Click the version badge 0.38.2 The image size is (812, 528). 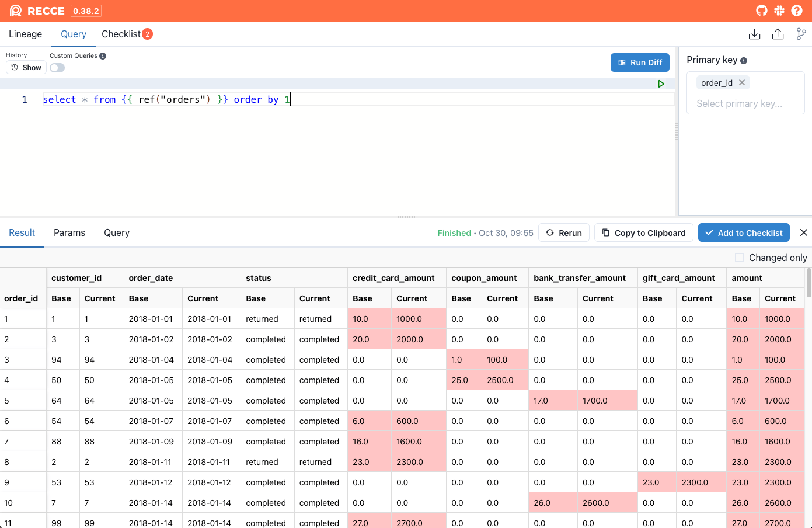[x=86, y=11]
